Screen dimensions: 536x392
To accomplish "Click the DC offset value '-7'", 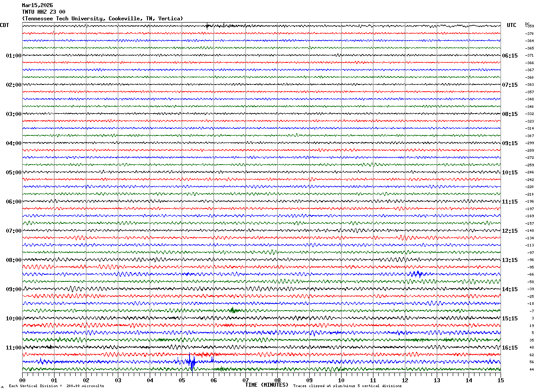I will tap(531, 311).
